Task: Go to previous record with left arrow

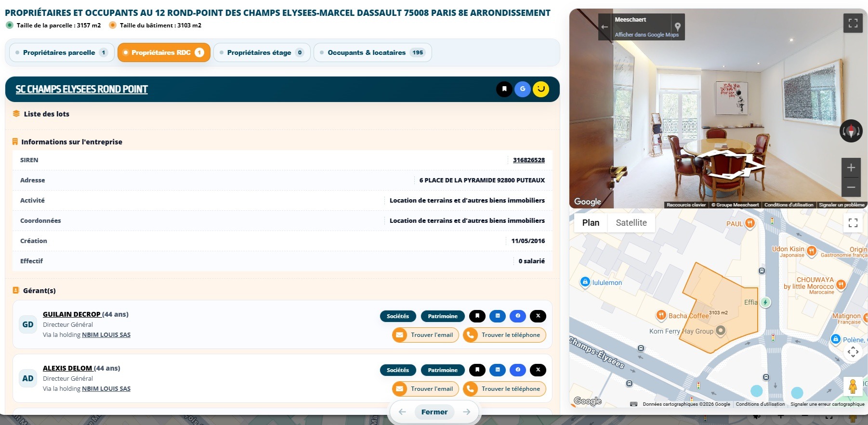Action: coord(402,412)
